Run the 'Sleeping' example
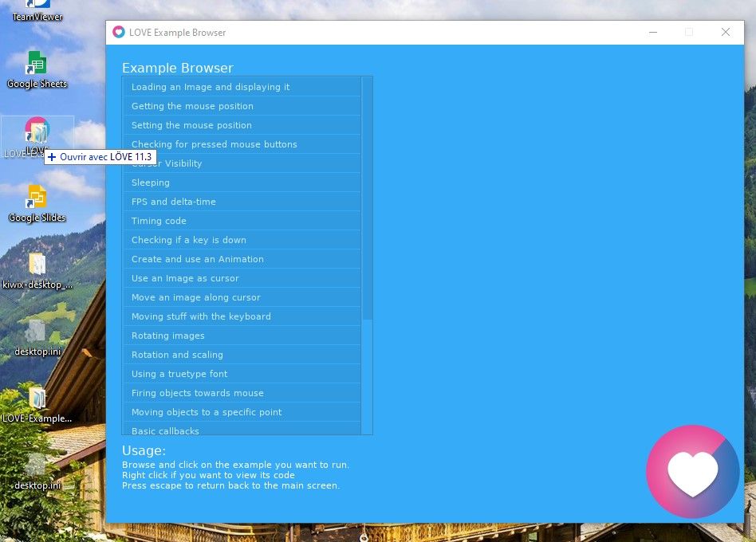Screen dimensions: 756x542 242,183
